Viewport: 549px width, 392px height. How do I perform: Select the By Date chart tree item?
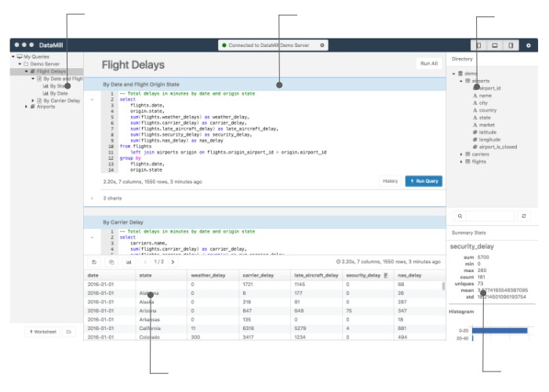60,93
